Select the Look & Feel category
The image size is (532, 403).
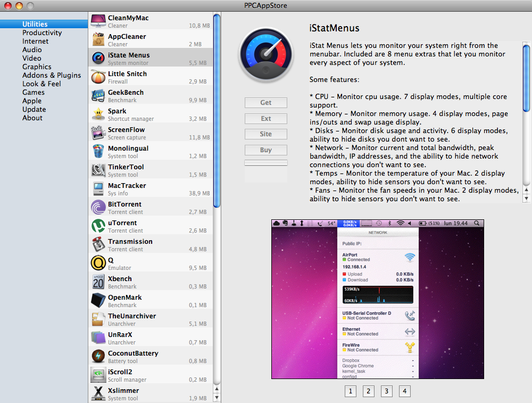tap(41, 84)
